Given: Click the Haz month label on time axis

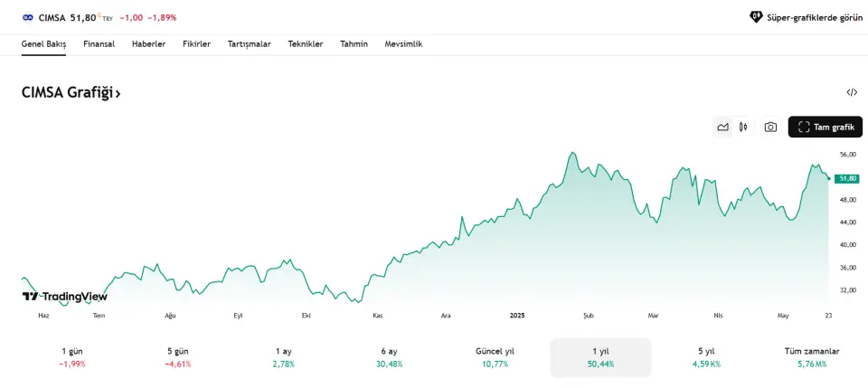Looking at the screenshot, I should pyautogui.click(x=43, y=316).
